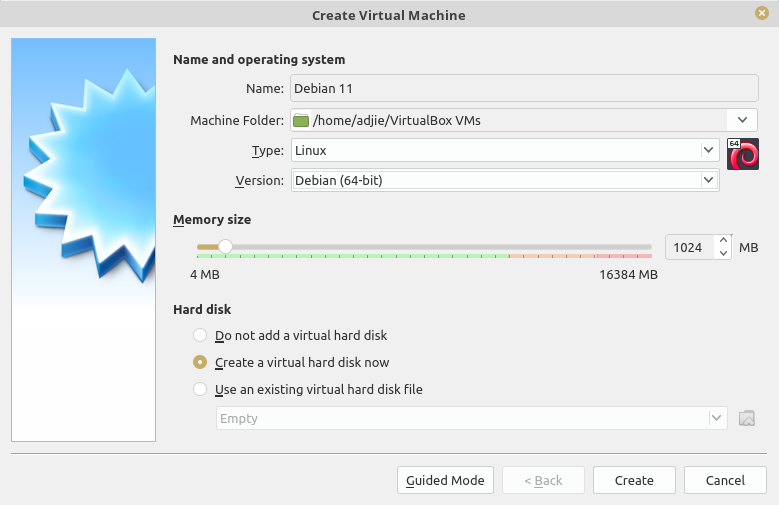Select Do not add a virtual hard disk
This screenshot has height=505, width=779.
point(200,335)
